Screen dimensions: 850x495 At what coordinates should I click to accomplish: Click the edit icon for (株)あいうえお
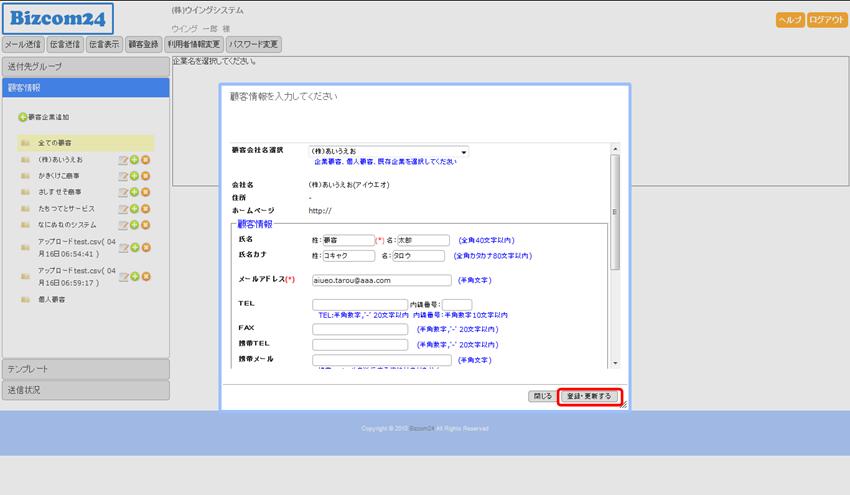point(123,160)
